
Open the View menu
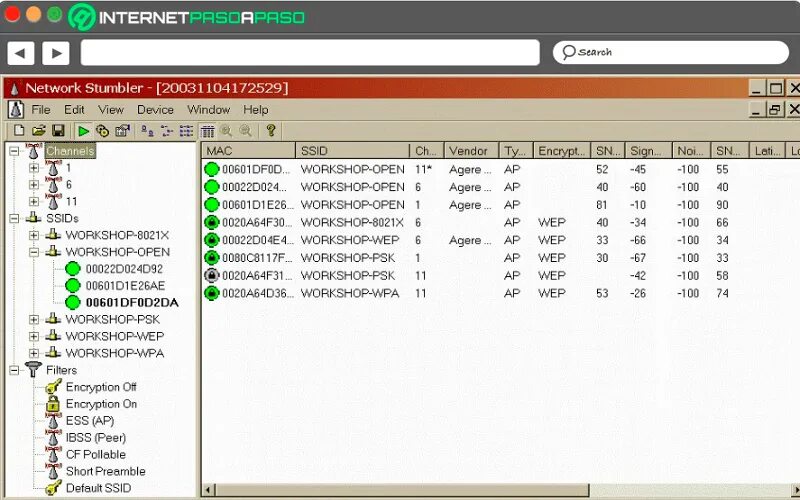pos(111,110)
